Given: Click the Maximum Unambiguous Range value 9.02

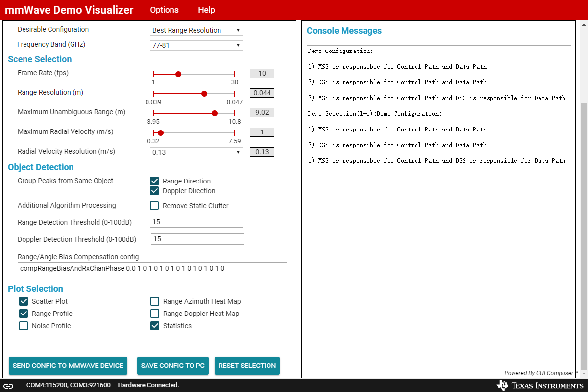Looking at the screenshot, I should pyautogui.click(x=262, y=113).
